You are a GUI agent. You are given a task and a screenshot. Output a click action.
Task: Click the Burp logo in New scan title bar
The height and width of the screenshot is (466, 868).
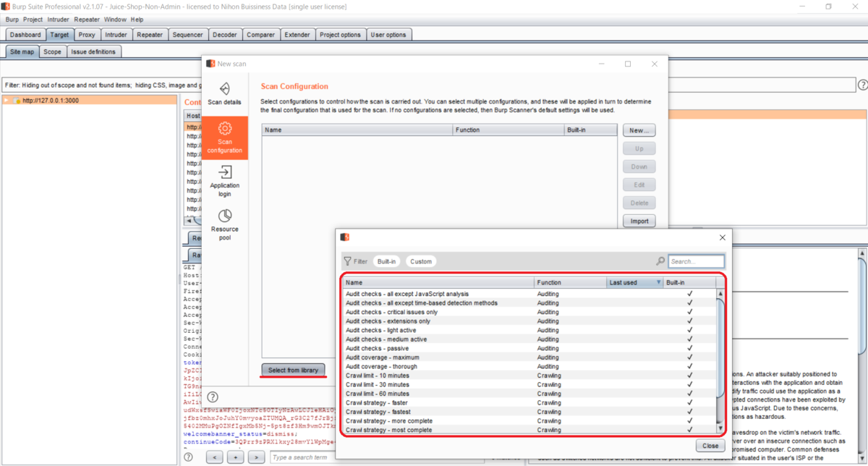(x=210, y=64)
